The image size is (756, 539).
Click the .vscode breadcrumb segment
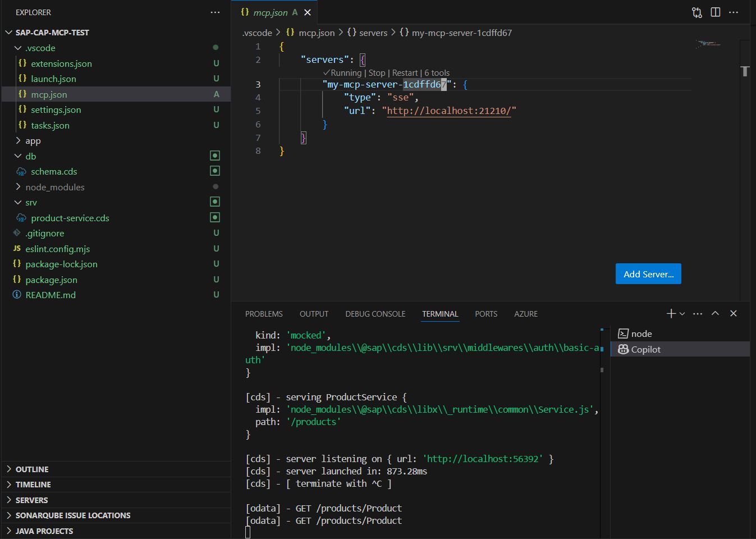257,33
